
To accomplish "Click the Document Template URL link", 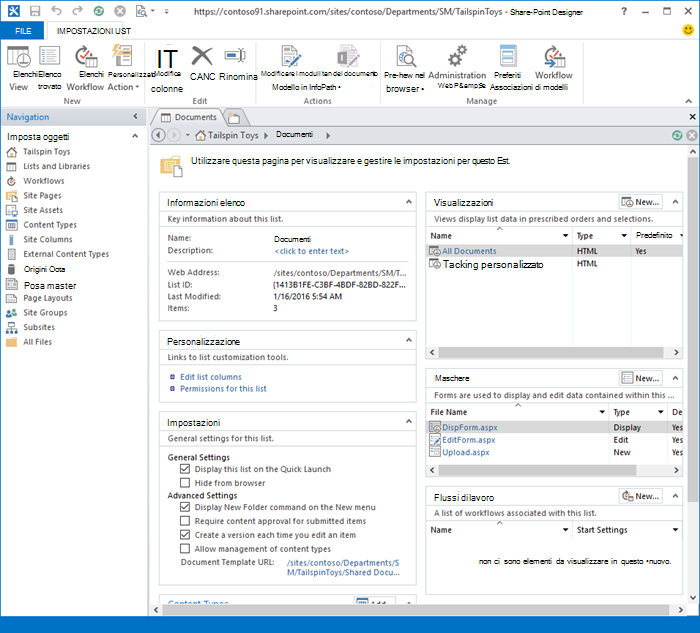I will coord(343,567).
